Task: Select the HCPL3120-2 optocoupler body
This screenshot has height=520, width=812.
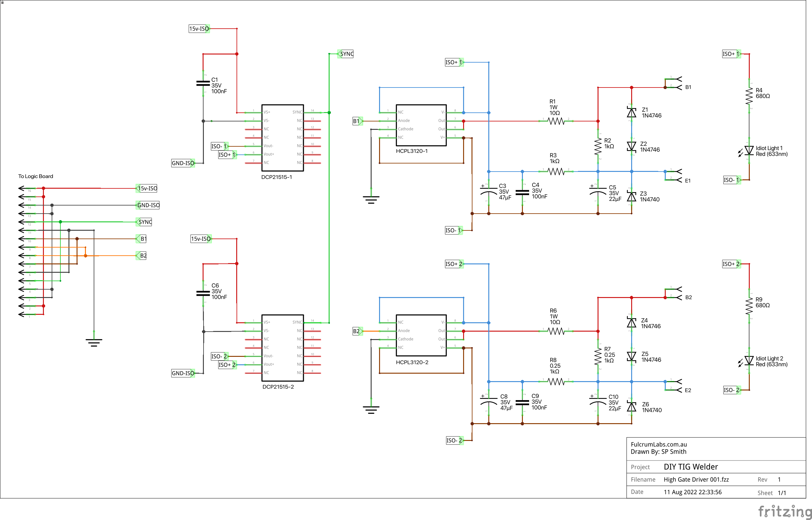Action: click(421, 335)
